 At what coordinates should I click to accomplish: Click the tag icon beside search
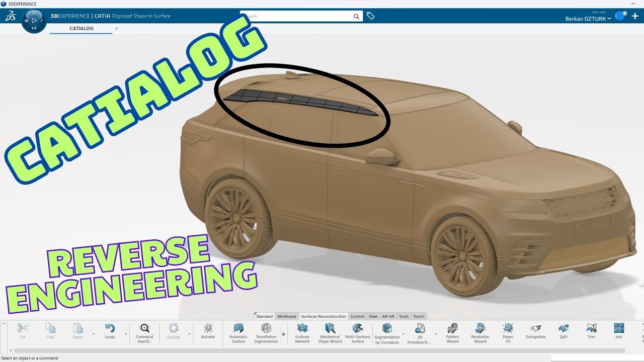point(370,16)
